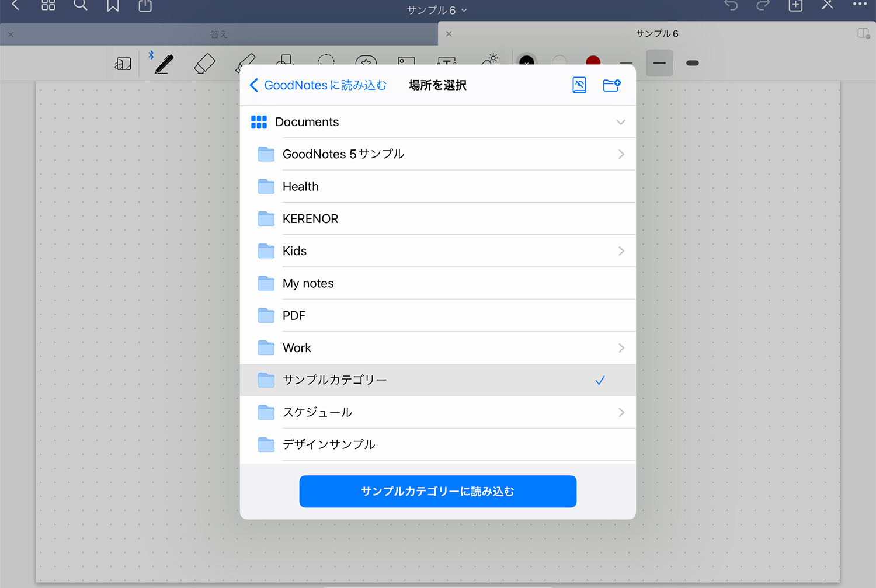Select the GoodNotes 5サンプル folder name
Viewport: 876px width, 588px height.
click(343, 154)
